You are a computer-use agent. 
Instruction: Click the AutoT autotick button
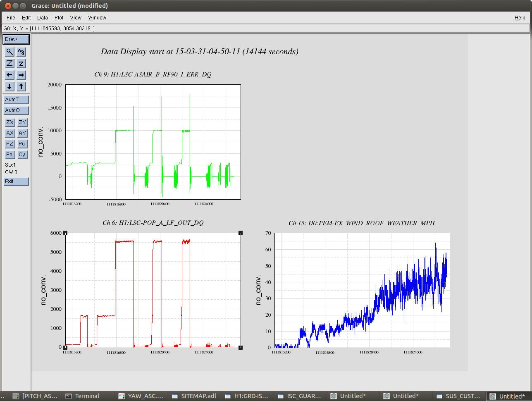click(x=16, y=100)
